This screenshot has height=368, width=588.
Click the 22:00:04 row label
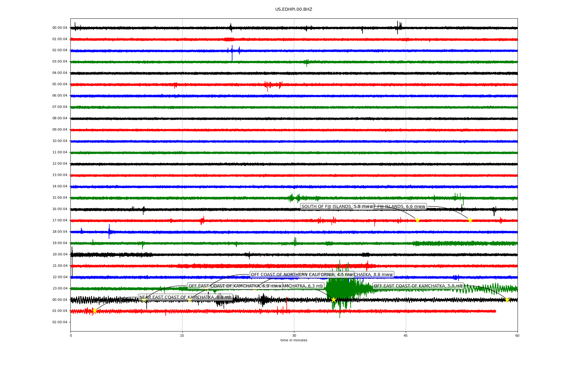pos(60,277)
